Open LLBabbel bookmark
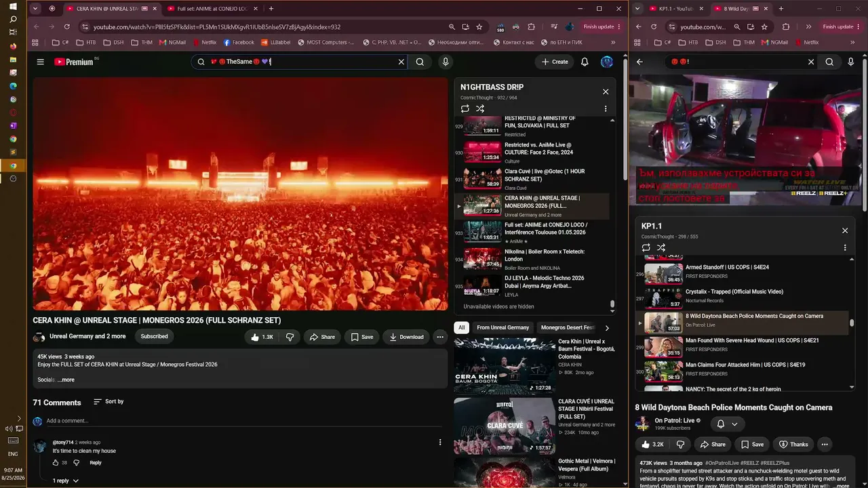 tap(276, 42)
